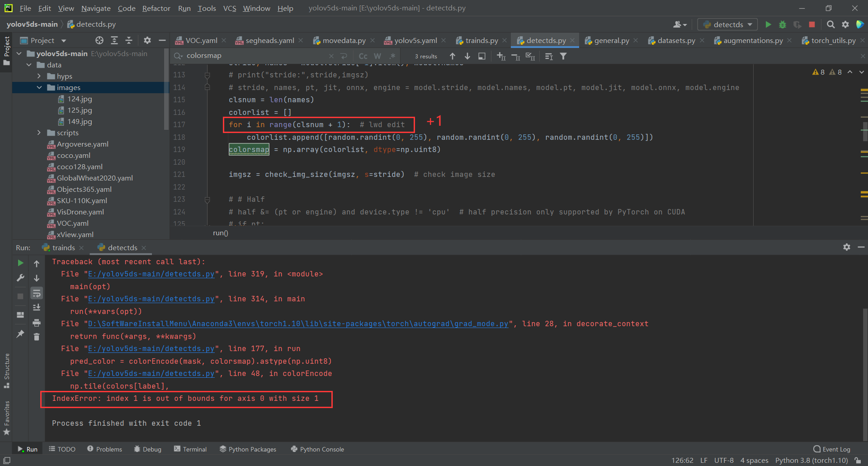The height and width of the screenshot is (466, 868).
Task: Print the Run console output
Action: (37, 323)
